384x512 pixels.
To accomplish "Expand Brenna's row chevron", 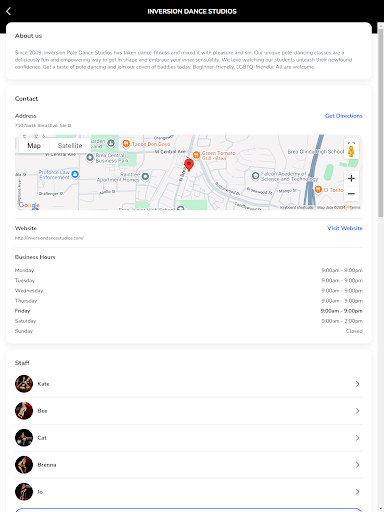I will [357, 465].
